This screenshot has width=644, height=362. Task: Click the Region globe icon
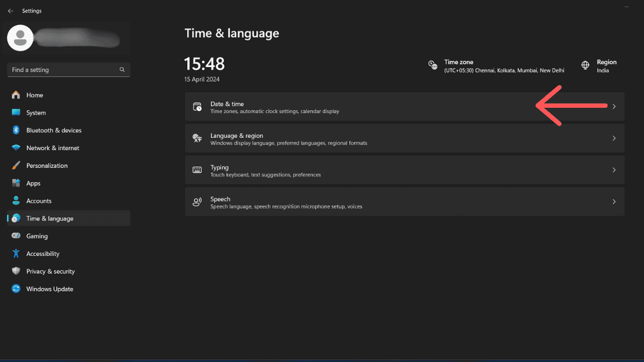[586, 65]
